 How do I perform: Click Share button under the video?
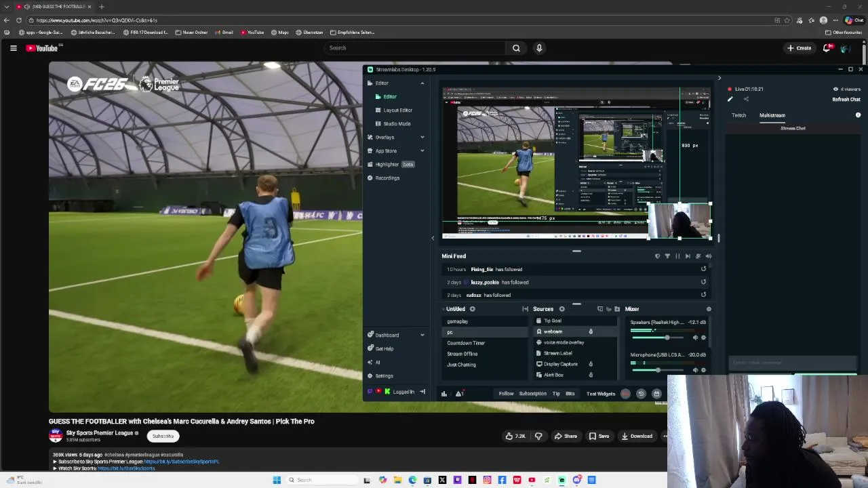point(566,436)
